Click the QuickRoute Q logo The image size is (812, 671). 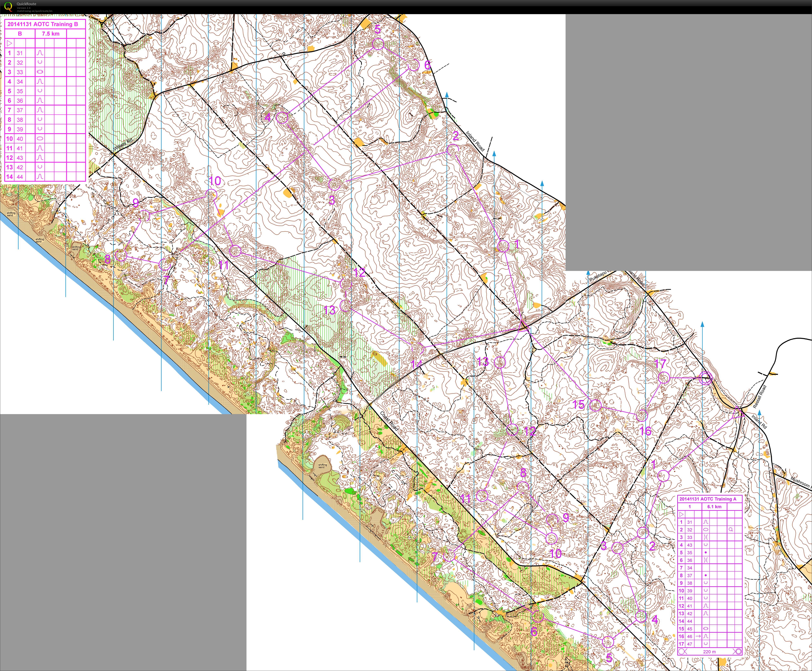click(8, 7)
